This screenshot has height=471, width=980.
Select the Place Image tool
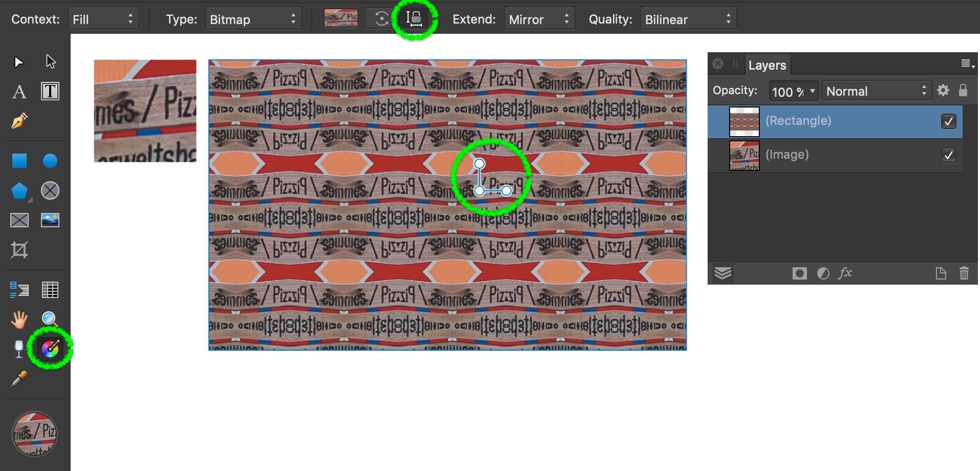[x=50, y=220]
